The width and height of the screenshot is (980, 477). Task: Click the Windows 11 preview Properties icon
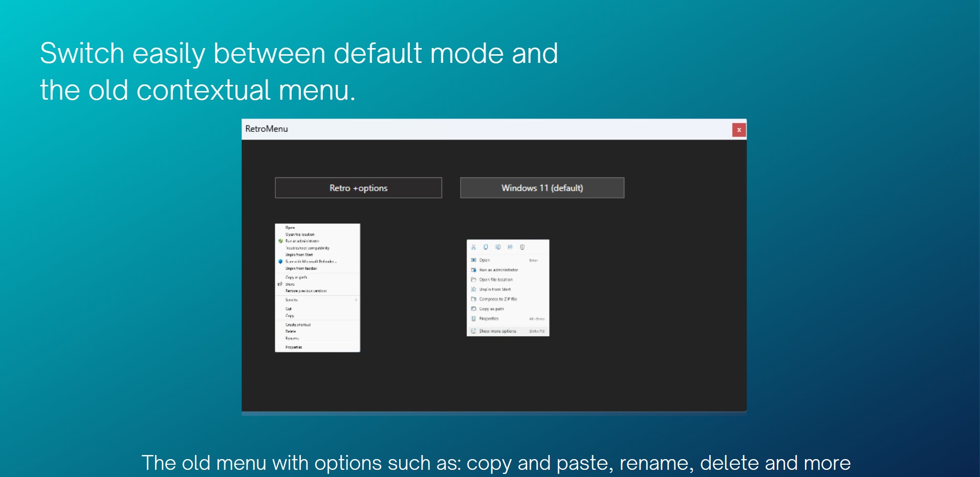pos(473,319)
